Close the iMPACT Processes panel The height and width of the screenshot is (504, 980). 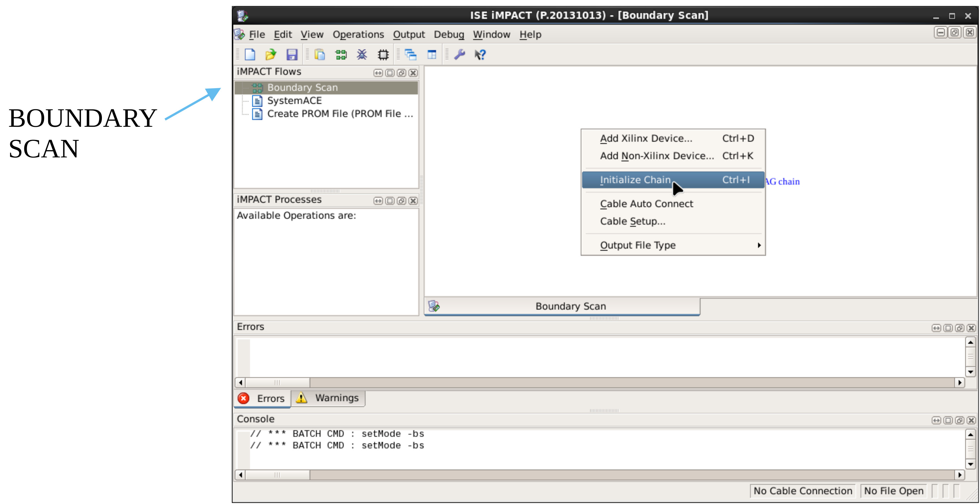(413, 201)
